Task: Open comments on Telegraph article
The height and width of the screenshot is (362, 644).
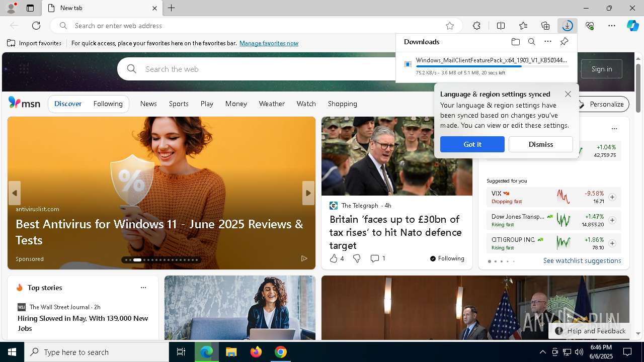Action: point(377,258)
